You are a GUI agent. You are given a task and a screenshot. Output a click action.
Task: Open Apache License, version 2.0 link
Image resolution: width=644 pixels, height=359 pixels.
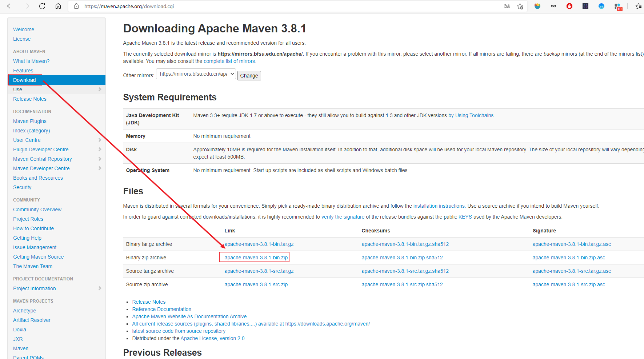213,338
